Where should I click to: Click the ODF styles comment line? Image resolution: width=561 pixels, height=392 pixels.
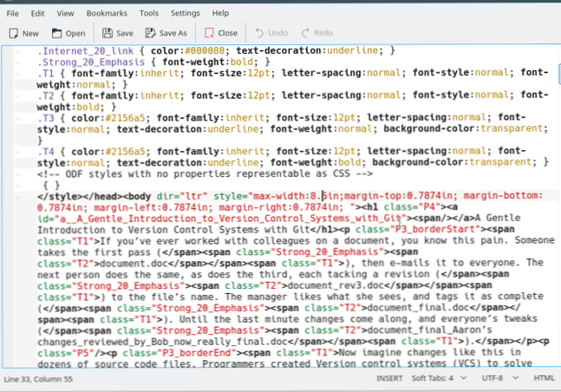(x=205, y=174)
